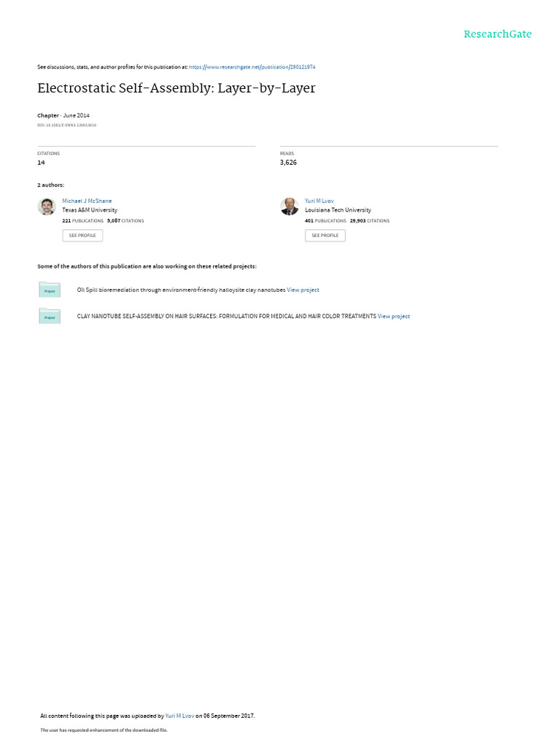Image resolution: width=560 pixels, height=747 pixels.
Task: Click the reads count 3,626
Action: point(288,163)
